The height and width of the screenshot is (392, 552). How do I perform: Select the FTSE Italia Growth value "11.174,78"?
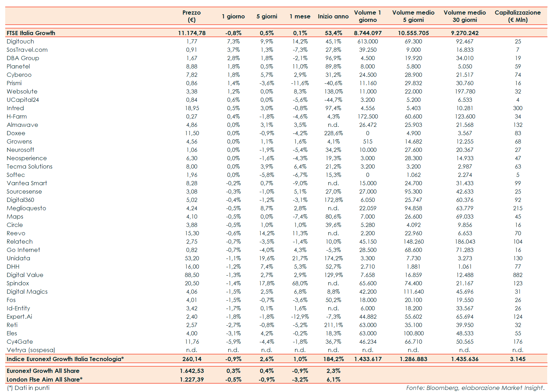192,33
